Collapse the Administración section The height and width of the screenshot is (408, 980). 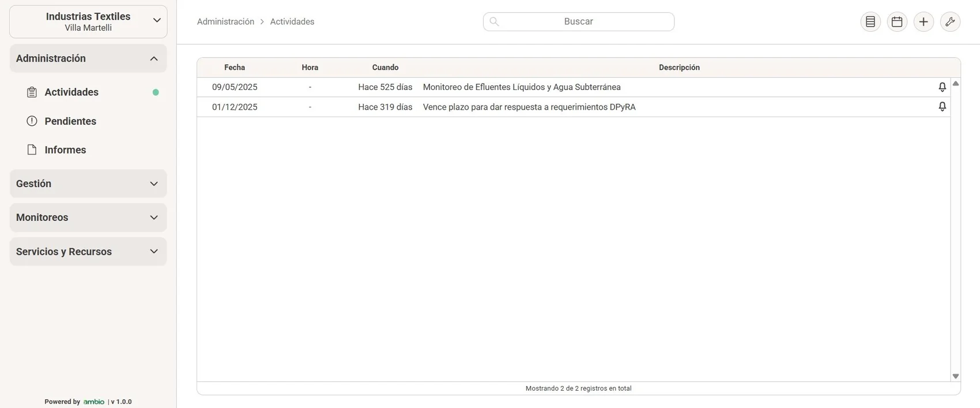click(x=88, y=58)
